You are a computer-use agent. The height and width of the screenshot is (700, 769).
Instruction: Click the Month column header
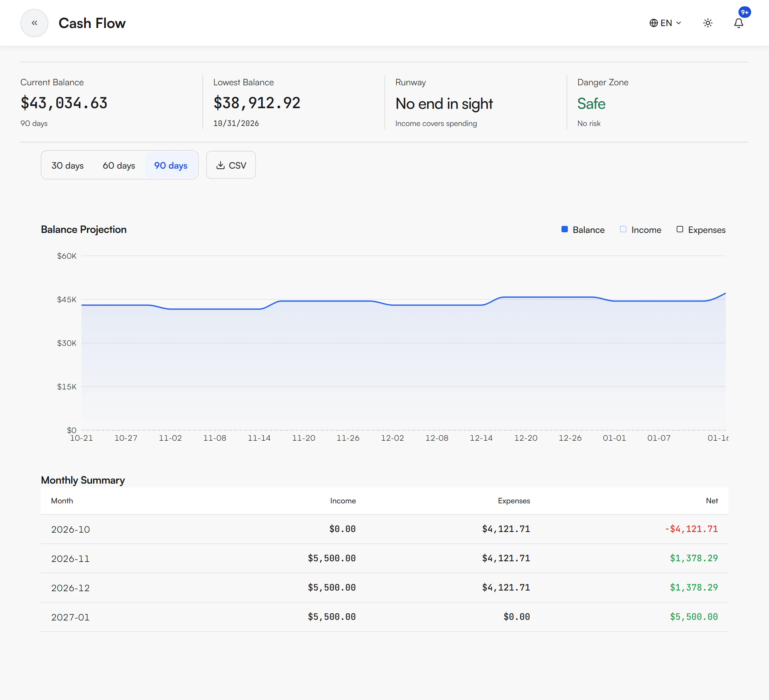(x=62, y=500)
